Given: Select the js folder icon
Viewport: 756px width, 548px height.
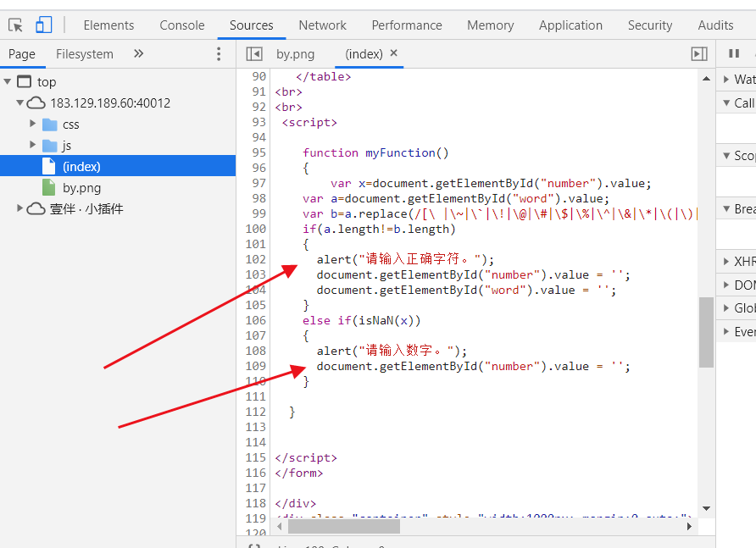Looking at the screenshot, I should pos(50,146).
